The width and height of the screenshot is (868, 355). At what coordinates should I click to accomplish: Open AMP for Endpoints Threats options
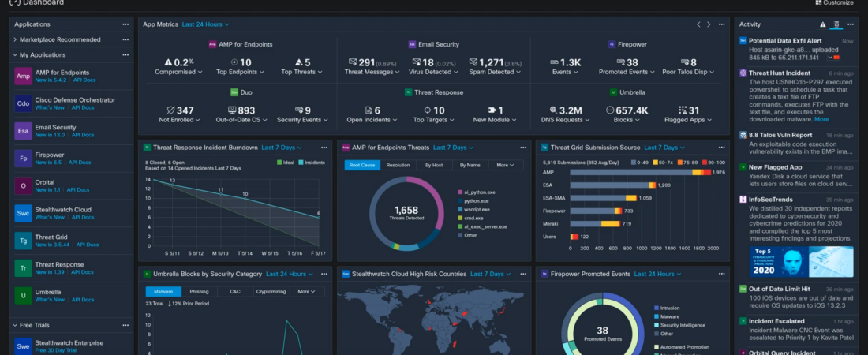(523, 148)
